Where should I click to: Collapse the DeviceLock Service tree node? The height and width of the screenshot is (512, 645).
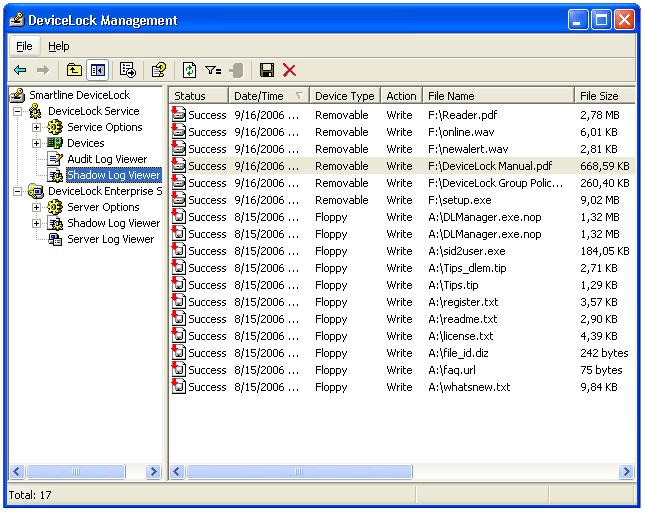click(x=17, y=111)
